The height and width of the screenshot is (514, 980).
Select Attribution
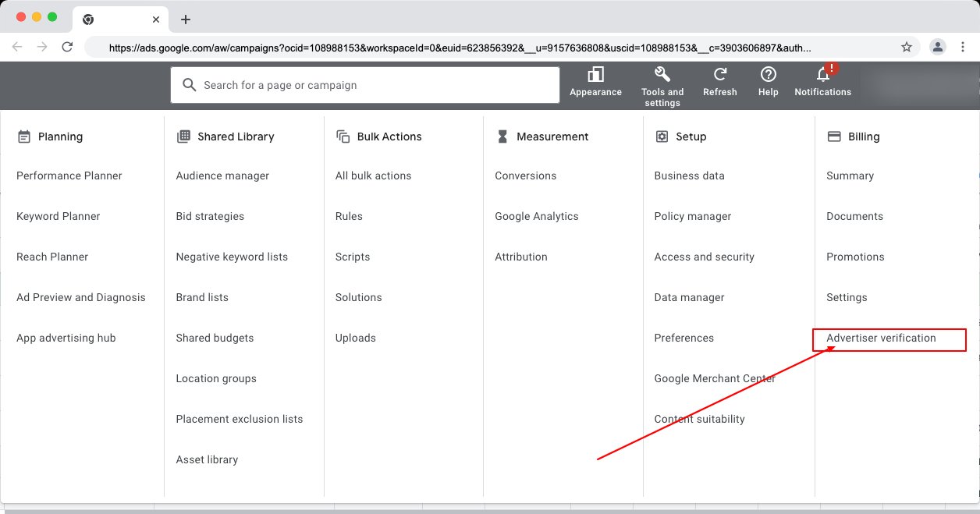[x=521, y=257]
